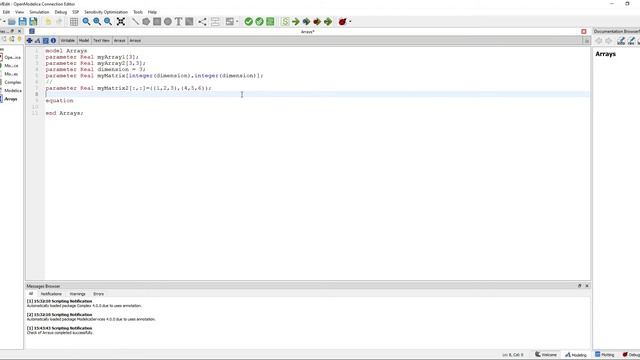Click the Simulate green arrow icon
Screen dimensions: 640x360
(x=296, y=22)
